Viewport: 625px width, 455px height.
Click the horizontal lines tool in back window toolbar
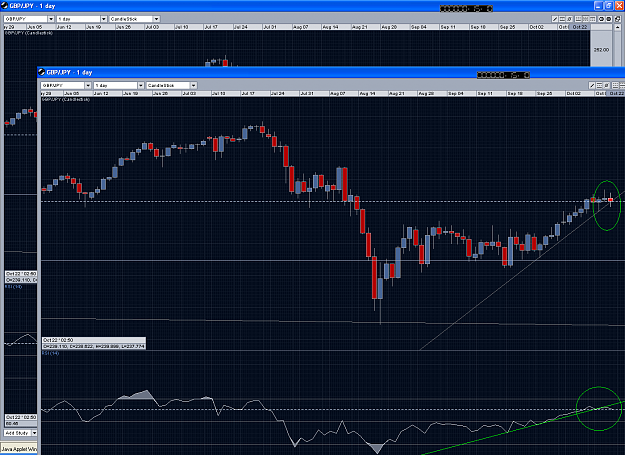[562, 19]
